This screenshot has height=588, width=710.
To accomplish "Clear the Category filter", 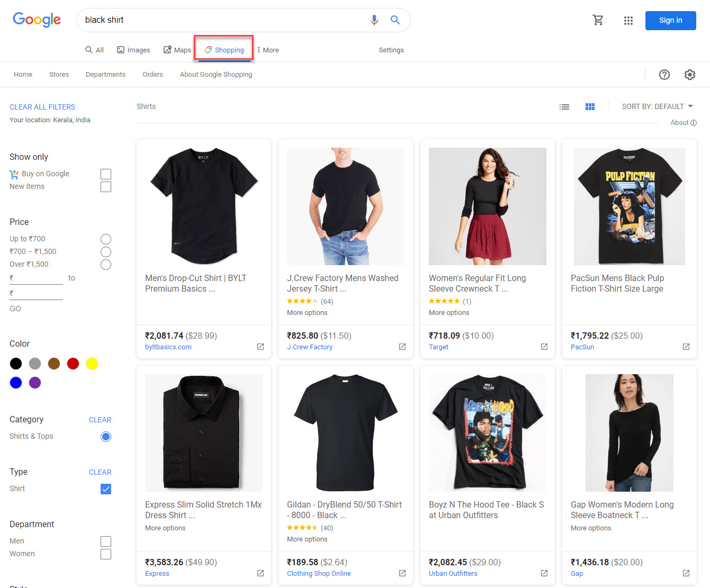I will [x=100, y=420].
